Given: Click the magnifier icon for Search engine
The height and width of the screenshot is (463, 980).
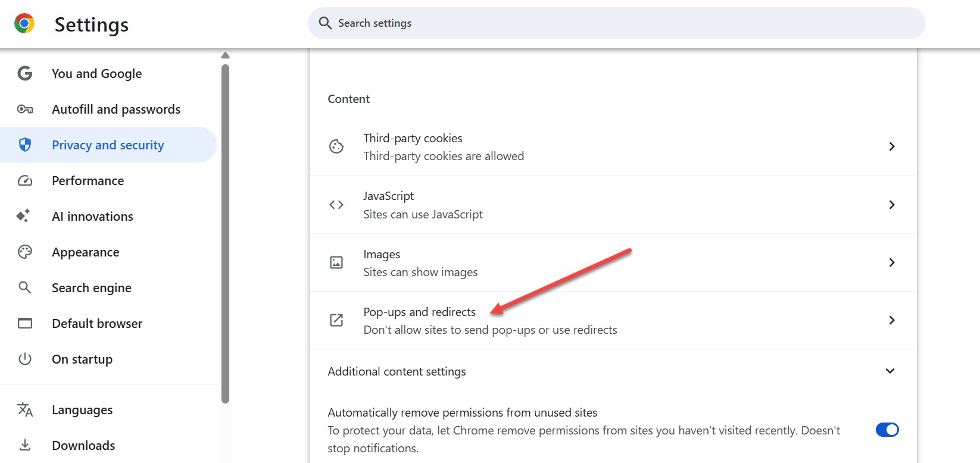Looking at the screenshot, I should pyautogui.click(x=25, y=287).
